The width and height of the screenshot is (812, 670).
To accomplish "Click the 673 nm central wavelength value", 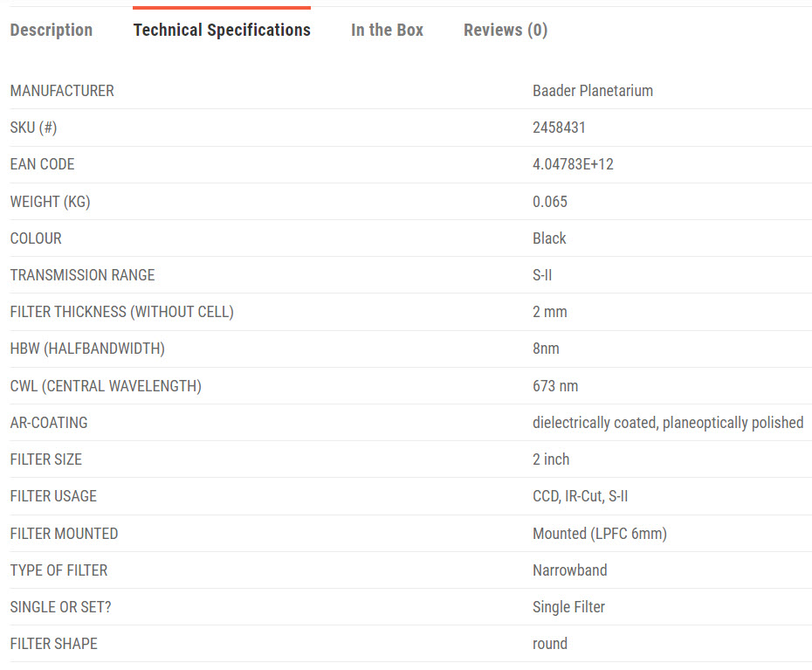I will coord(555,386).
